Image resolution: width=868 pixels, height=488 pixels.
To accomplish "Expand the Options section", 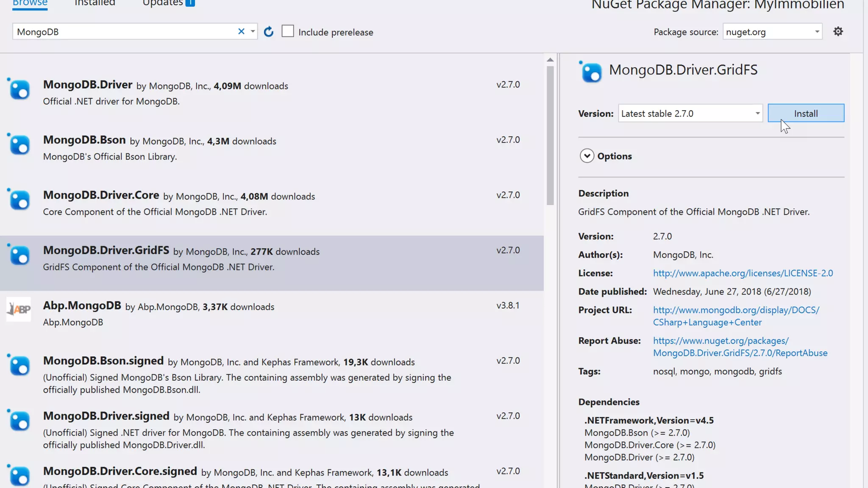I will pos(587,156).
